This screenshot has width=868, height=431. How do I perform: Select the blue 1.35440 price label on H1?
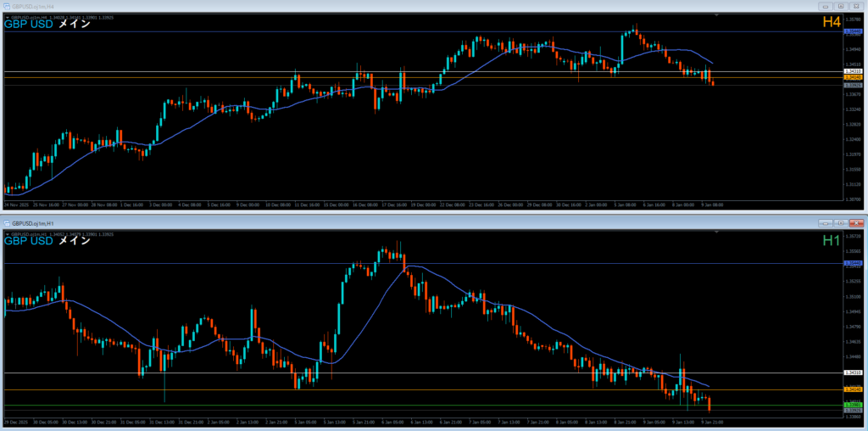coord(854,263)
